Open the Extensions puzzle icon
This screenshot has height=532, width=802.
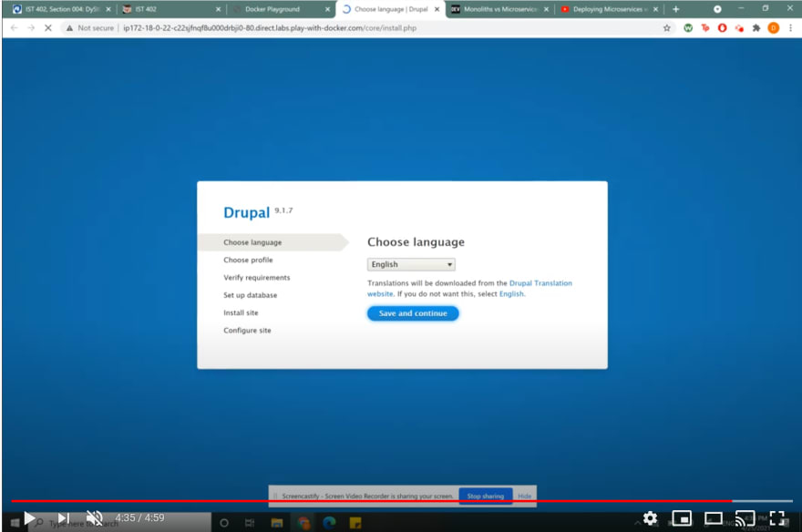756,28
